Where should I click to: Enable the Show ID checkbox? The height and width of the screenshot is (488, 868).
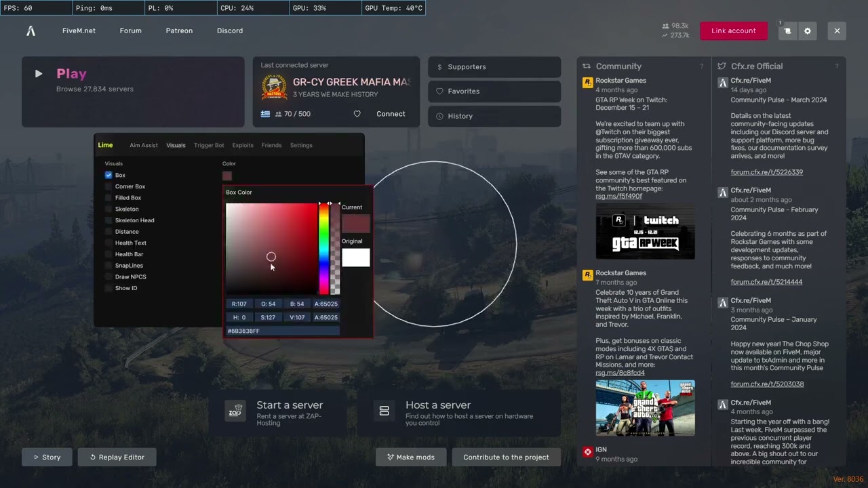[108, 288]
